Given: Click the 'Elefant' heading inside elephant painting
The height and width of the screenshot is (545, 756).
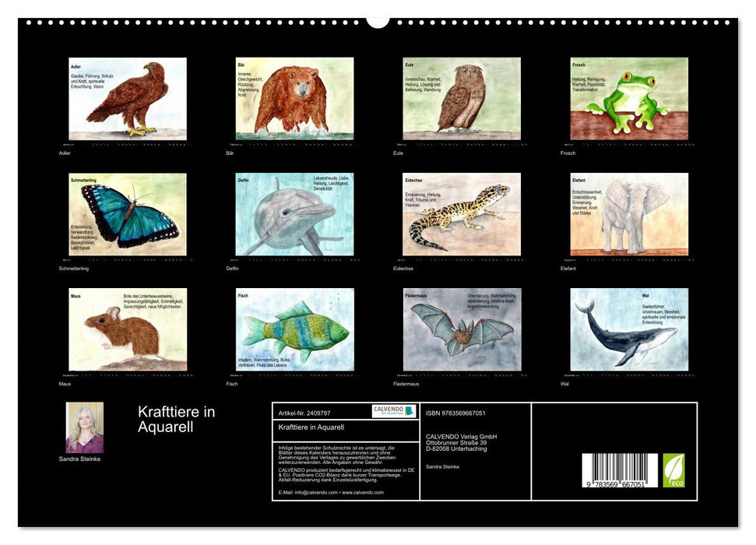Looking at the screenshot, I should click(x=578, y=181).
